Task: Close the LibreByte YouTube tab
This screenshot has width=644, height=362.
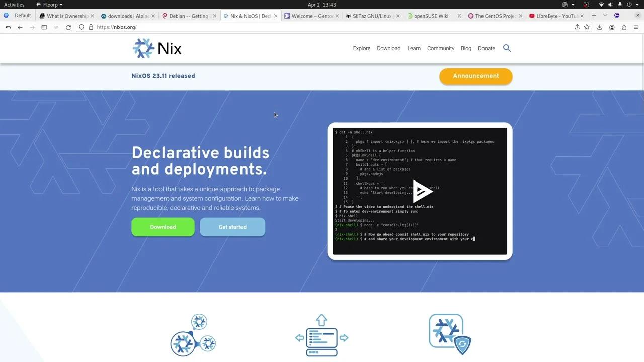Action: (x=582, y=16)
